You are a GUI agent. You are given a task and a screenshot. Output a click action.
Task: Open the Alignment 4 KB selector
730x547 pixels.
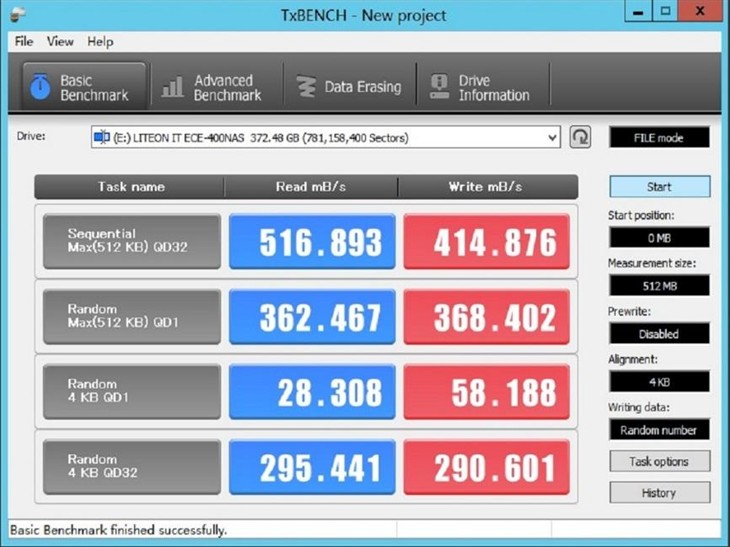point(659,382)
